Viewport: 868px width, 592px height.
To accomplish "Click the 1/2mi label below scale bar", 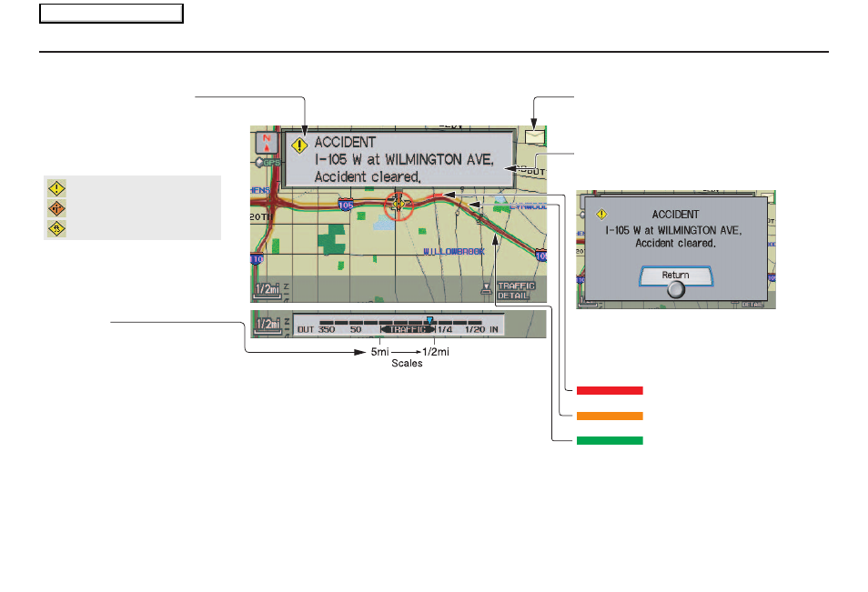I will (436, 352).
